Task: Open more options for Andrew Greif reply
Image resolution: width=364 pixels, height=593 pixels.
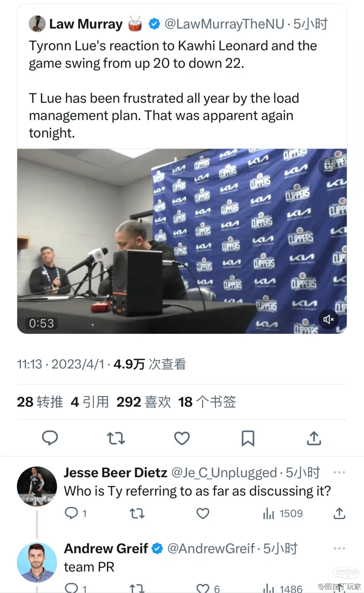Action: tap(339, 548)
